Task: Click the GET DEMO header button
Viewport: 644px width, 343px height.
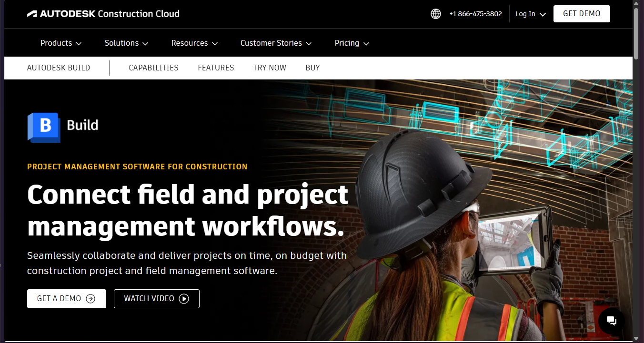Action: [582, 14]
